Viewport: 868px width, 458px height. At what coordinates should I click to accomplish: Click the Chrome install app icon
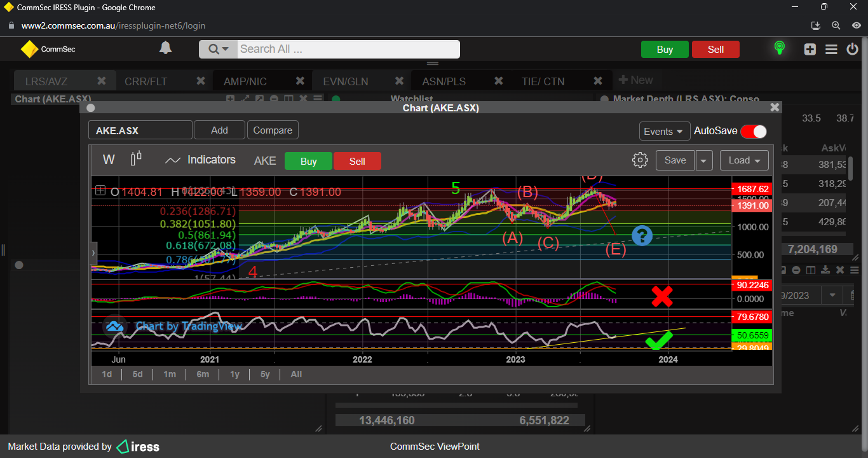[x=817, y=25]
